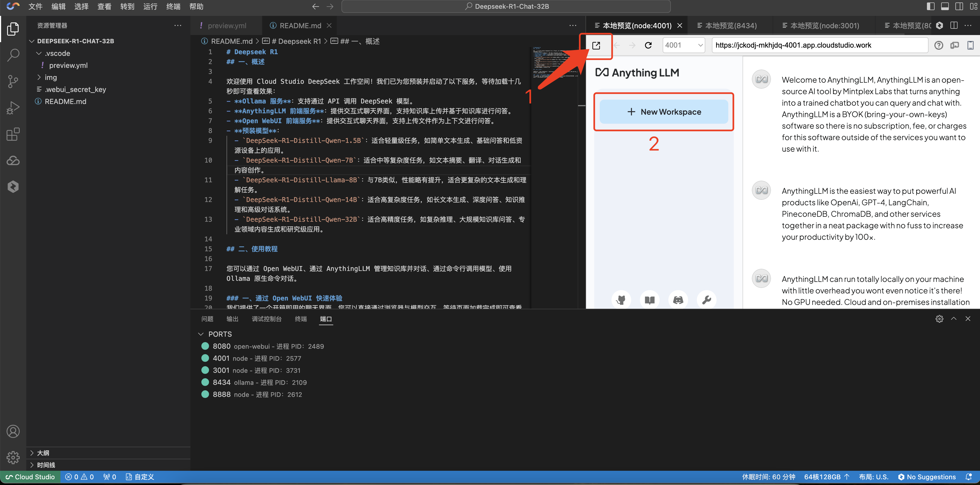Open the customize layout control

pyautogui.click(x=973, y=7)
